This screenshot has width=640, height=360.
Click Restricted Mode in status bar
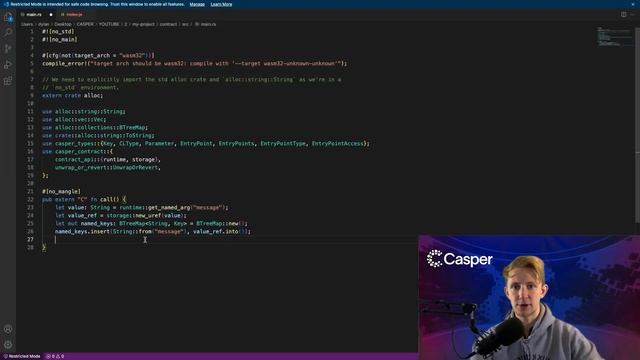tap(22, 356)
